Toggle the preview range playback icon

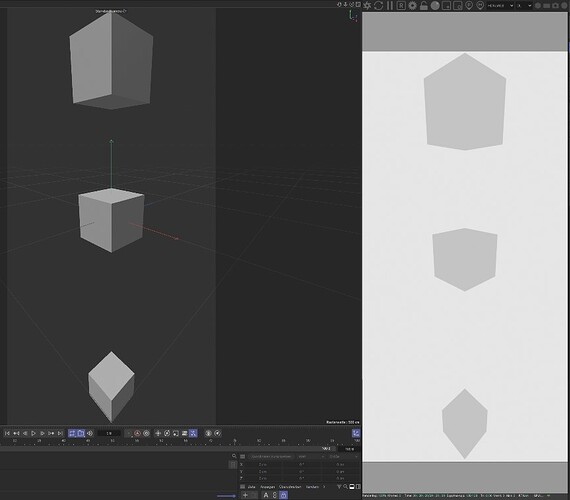click(x=81, y=433)
